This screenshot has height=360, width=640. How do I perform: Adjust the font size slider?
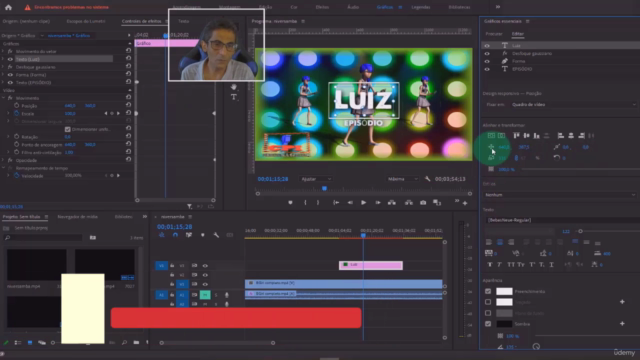pyautogui.click(x=580, y=231)
